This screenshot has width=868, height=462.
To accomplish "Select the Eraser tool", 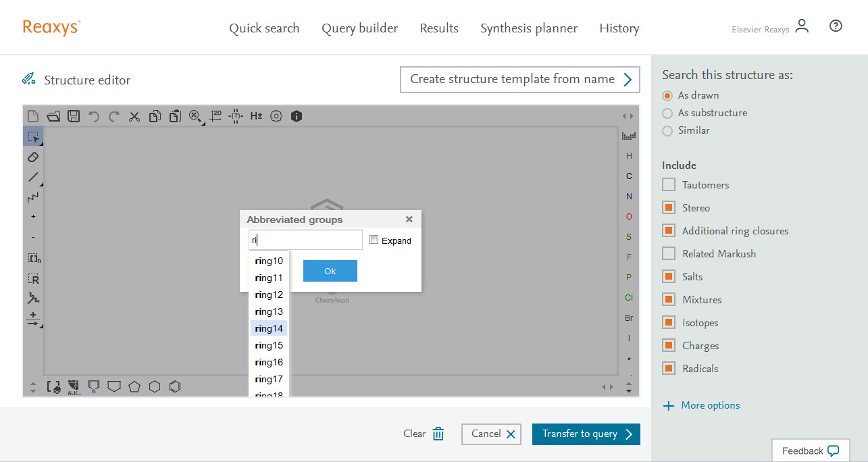I will coord(33,157).
